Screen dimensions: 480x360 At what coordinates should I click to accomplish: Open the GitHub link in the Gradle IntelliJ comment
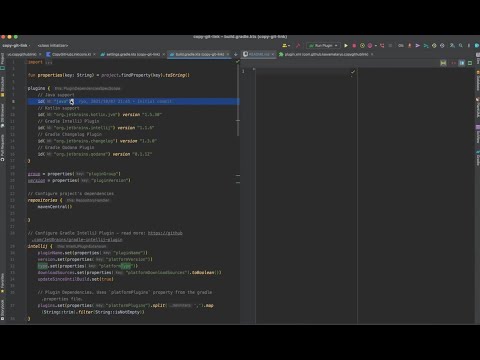coord(165,233)
